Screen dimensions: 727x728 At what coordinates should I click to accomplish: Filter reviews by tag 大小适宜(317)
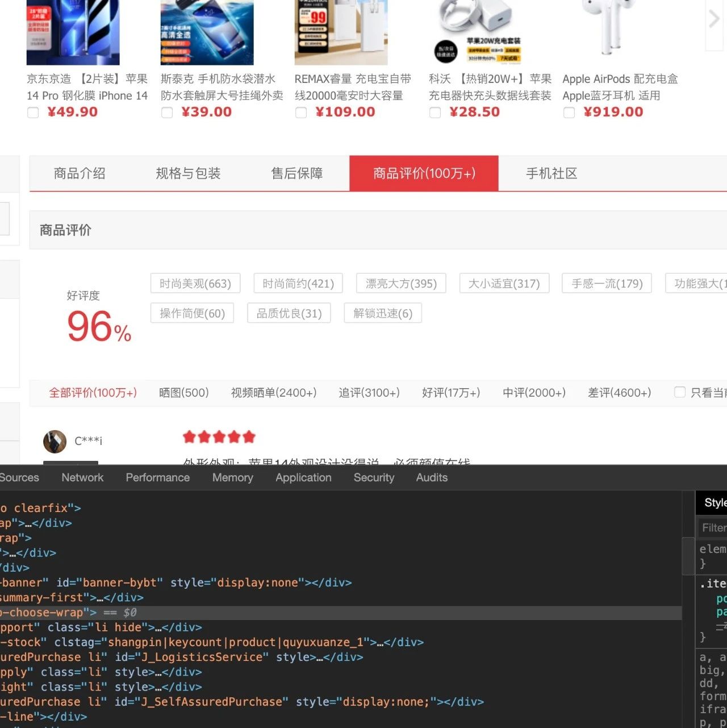[x=504, y=284]
